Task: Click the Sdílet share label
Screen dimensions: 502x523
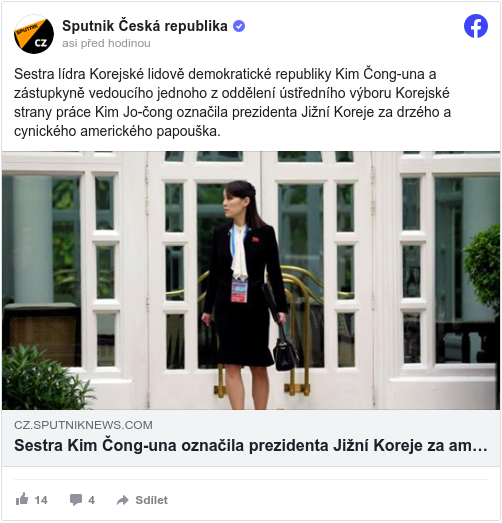Action: (x=151, y=500)
